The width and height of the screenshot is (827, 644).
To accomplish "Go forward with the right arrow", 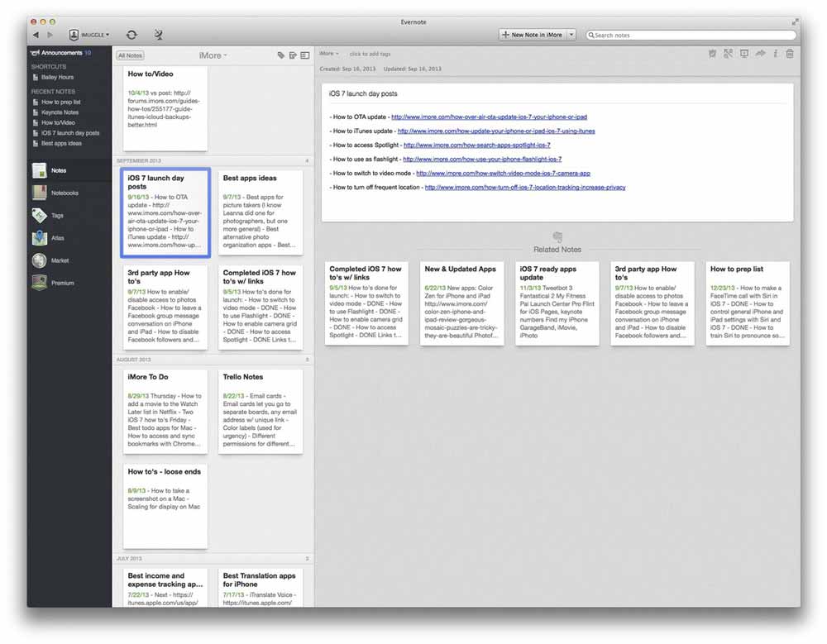I will [x=50, y=35].
